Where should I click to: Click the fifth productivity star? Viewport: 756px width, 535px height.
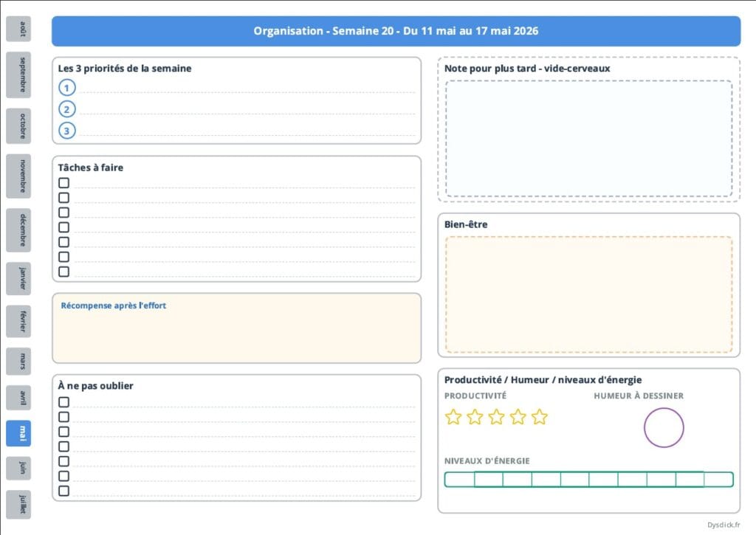tap(540, 417)
